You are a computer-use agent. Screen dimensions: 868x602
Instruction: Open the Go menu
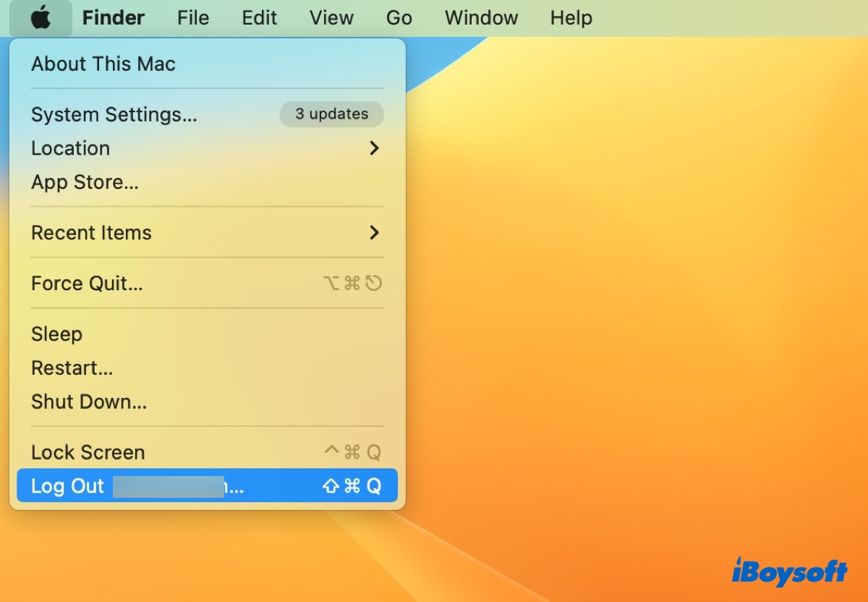[399, 18]
